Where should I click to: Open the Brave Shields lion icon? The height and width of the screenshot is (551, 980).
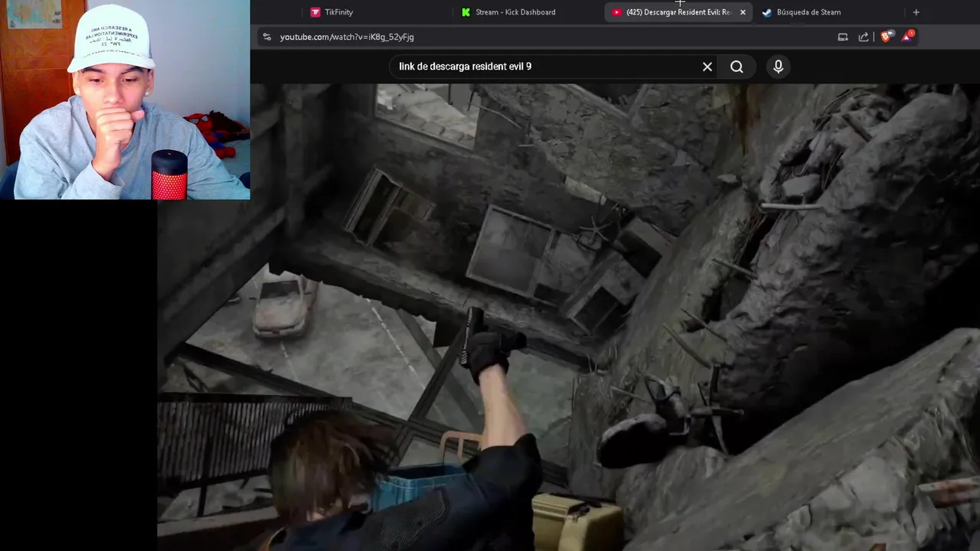coord(886,37)
